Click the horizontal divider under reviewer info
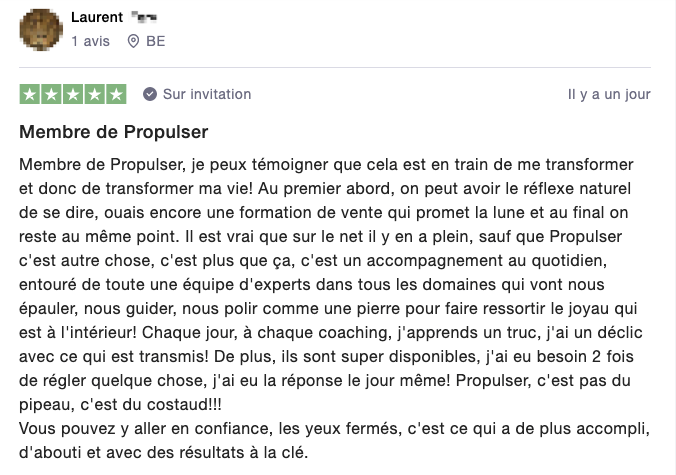This screenshot has width=676, height=475. (x=335, y=67)
